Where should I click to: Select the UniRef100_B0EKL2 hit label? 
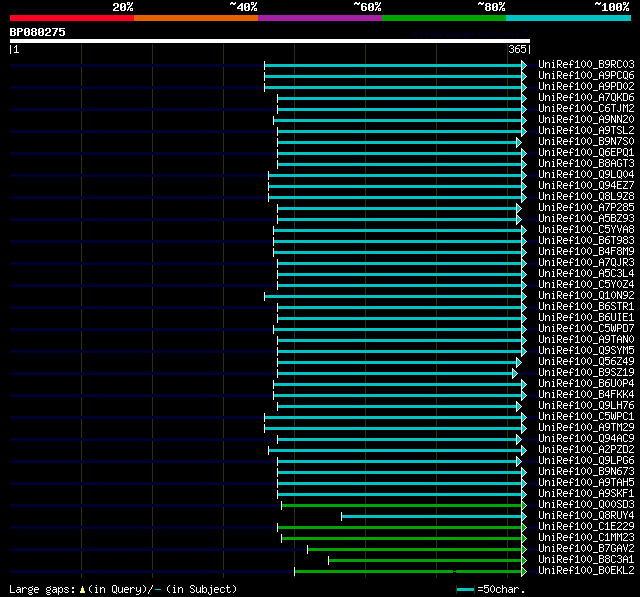click(586, 570)
